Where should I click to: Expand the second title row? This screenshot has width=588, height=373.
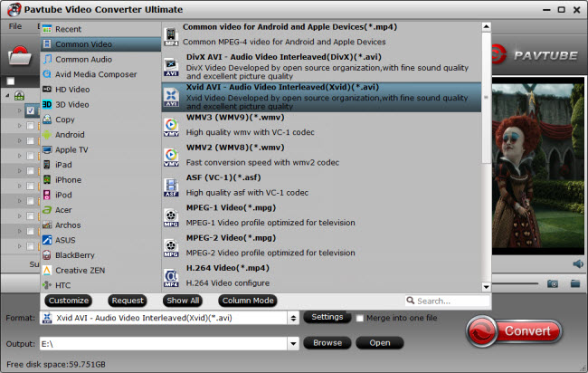click(20, 126)
